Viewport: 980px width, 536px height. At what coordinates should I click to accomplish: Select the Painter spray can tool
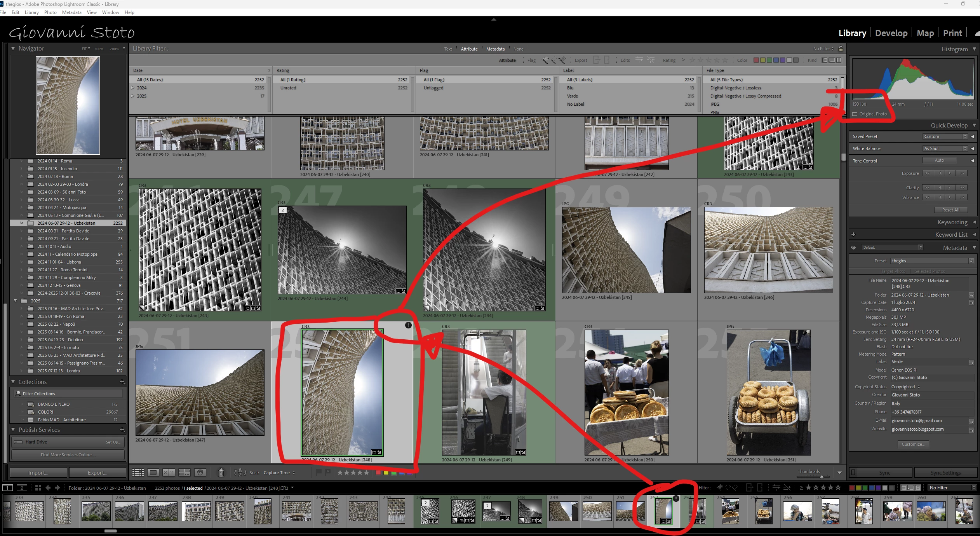pos(221,472)
